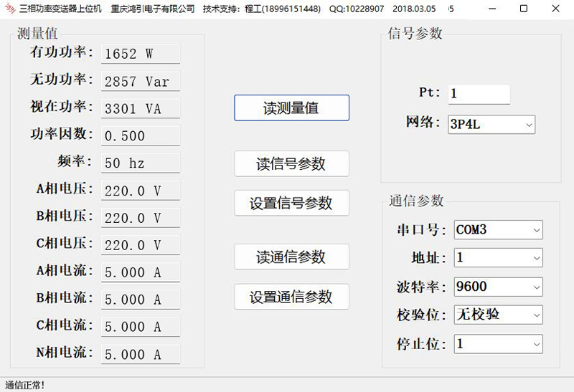Click the Pt input field

(x=479, y=95)
